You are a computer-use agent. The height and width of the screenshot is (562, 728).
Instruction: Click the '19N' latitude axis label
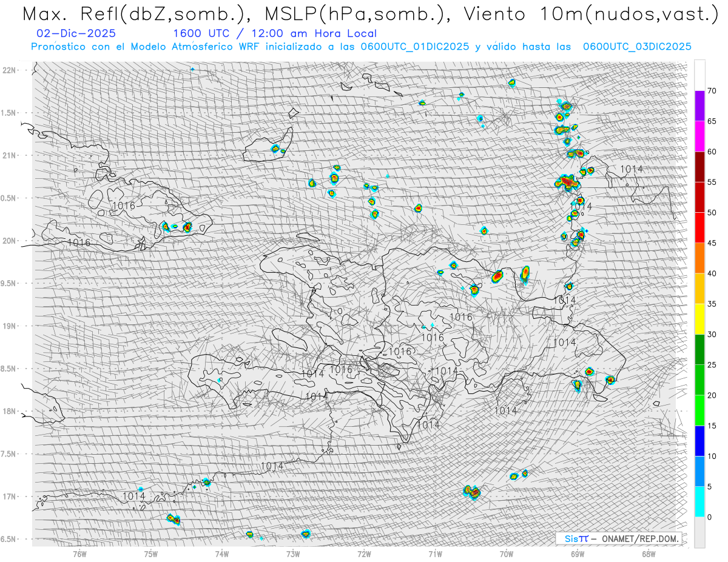[x=9, y=326]
